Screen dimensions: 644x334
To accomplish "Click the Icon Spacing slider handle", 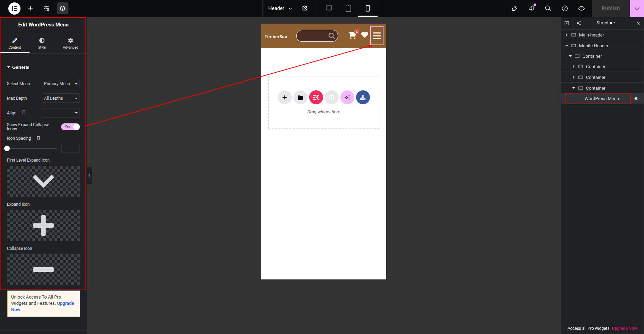I will tap(7, 148).
